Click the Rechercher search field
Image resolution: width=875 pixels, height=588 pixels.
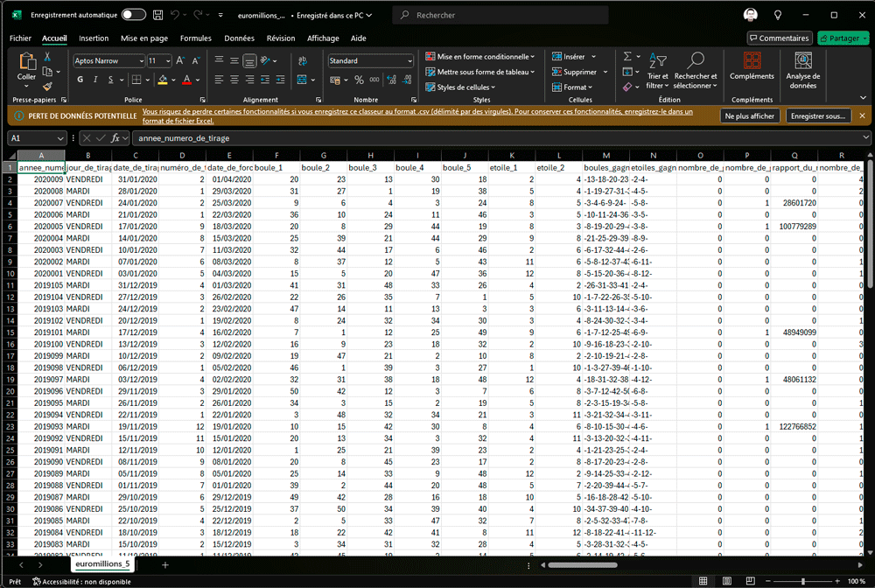pos(500,15)
